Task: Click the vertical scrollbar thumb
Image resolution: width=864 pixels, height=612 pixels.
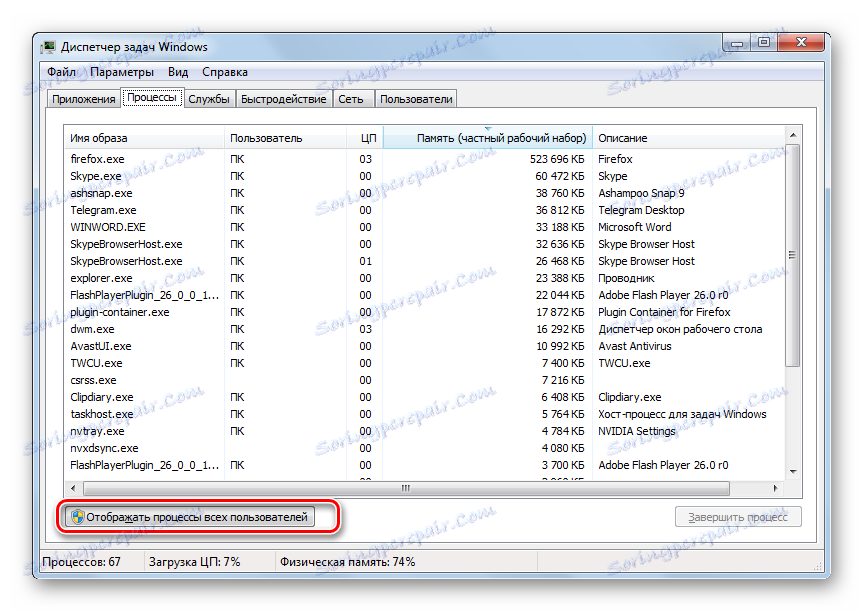Action: click(793, 255)
